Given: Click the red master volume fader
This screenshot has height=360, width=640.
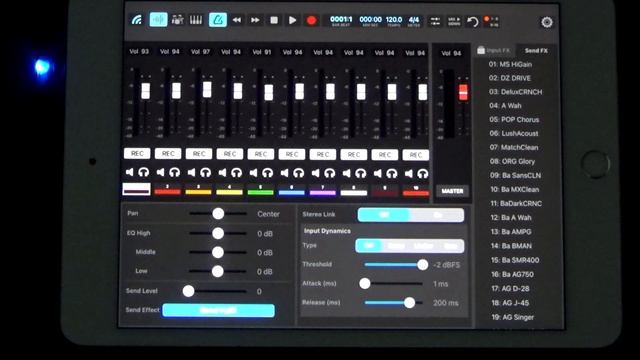Looking at the screenshot, I should [463, 92].
